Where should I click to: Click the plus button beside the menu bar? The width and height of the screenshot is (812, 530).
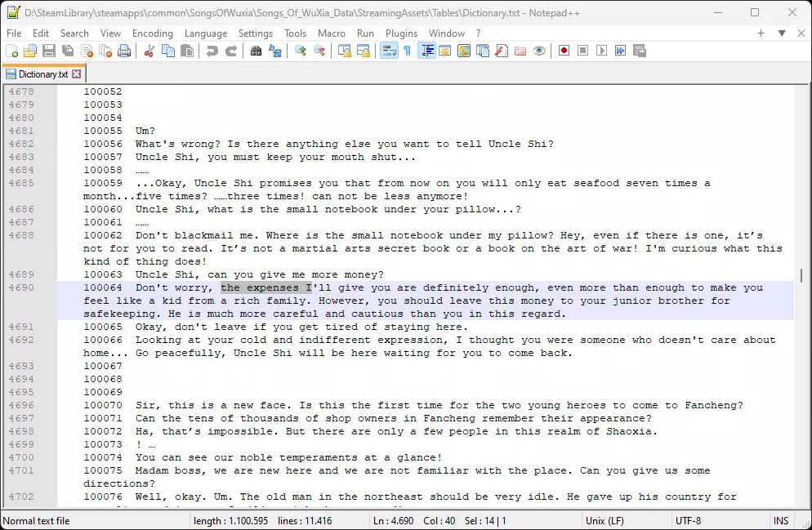[761, 33]
